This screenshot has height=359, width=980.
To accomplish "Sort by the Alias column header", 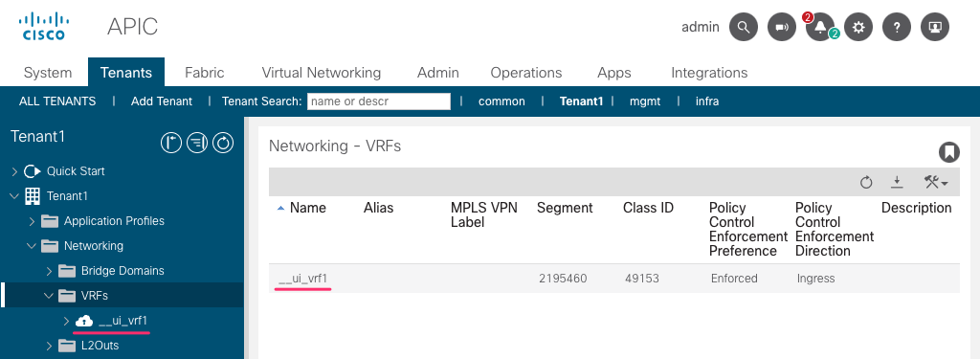I will coord(379,208).
